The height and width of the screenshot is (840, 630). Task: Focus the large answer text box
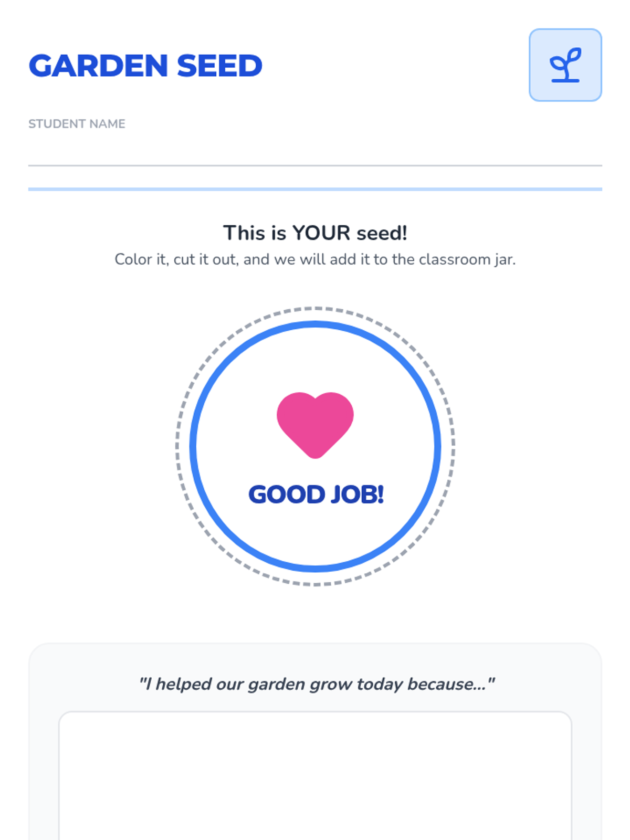[x=315, y=777]
